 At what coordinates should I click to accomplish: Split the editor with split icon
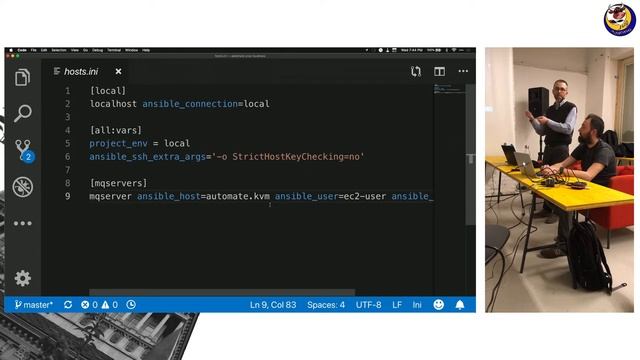[439, 71]
